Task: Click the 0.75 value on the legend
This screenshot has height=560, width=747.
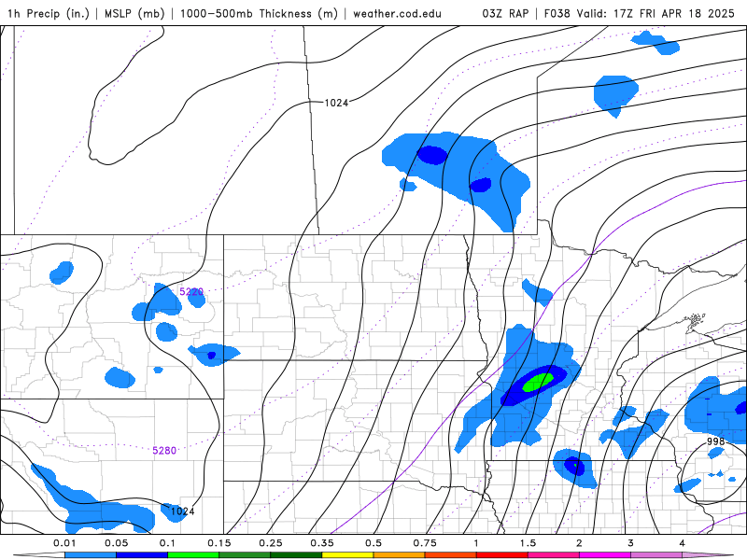Action: tap(425, 543)
